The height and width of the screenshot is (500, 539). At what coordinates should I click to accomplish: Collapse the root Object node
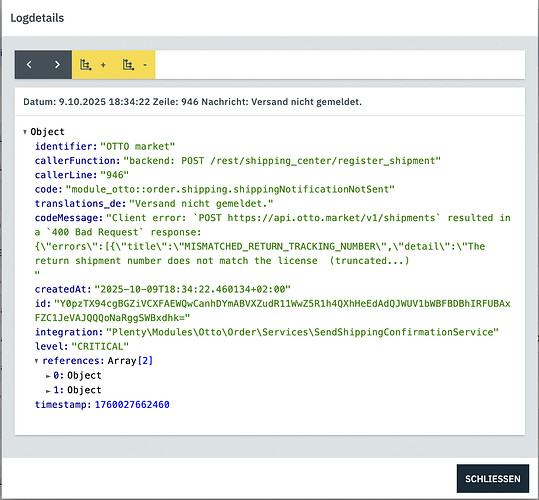point(25,132)
